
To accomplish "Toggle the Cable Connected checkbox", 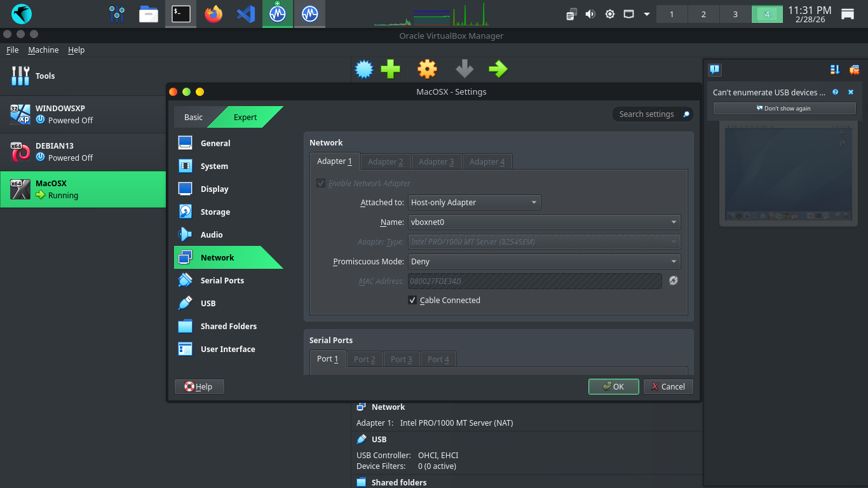I will point(412,300).
